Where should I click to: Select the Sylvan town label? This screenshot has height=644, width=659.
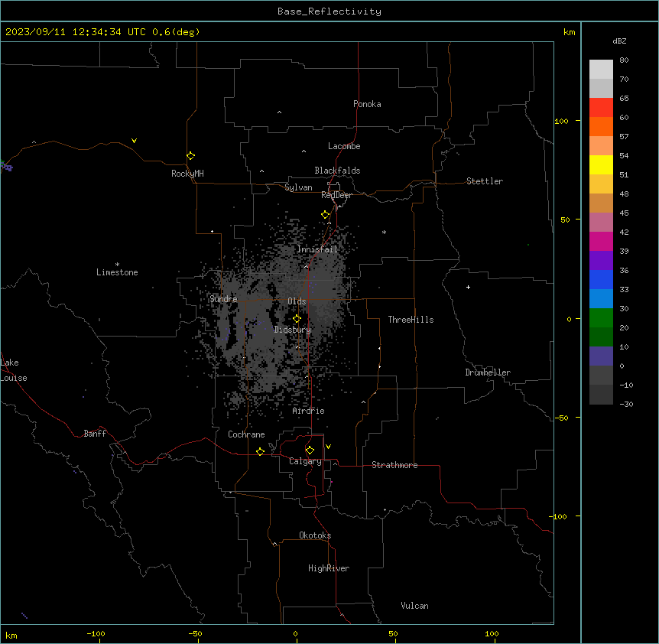(298, 187)
